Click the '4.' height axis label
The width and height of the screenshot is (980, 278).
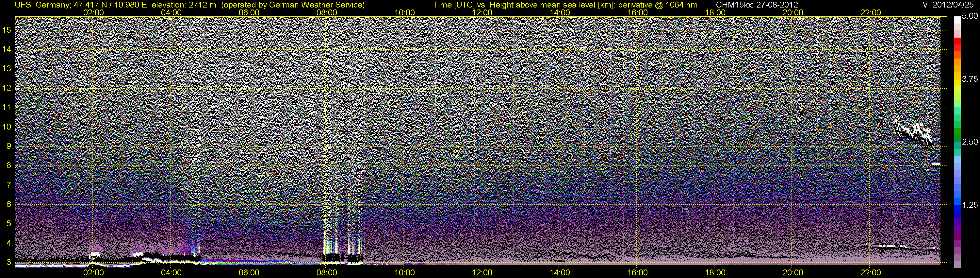click(x=9, y=243)
